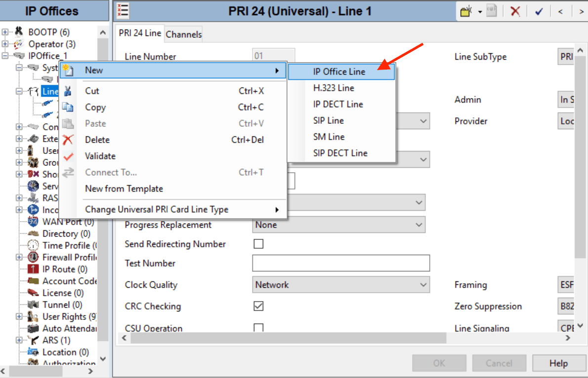Open the Clock Quality dropdown
The height and width of the screenshot is (378, 588).
(x=341, y=285)
